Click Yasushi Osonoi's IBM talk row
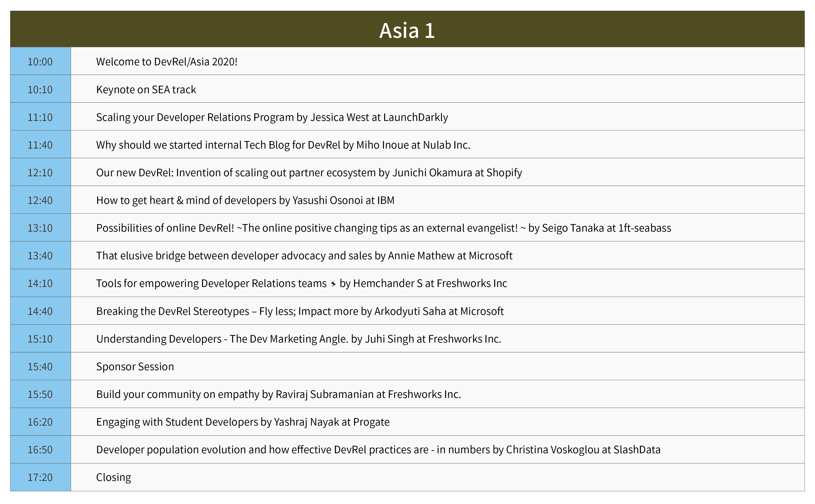The height and width of the screenshot is (504, 815). (x=245, y=200)
